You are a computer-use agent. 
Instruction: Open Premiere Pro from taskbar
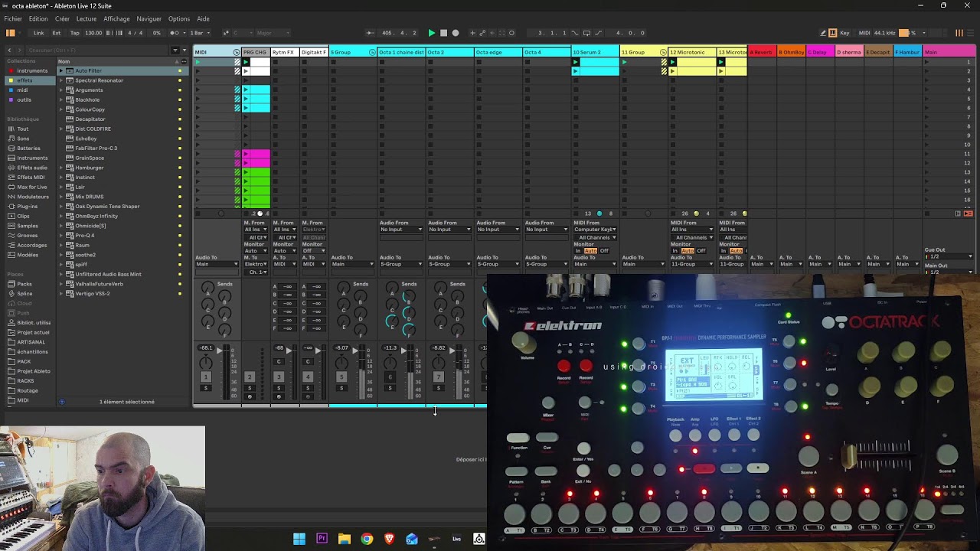click(x=322, y=539)
